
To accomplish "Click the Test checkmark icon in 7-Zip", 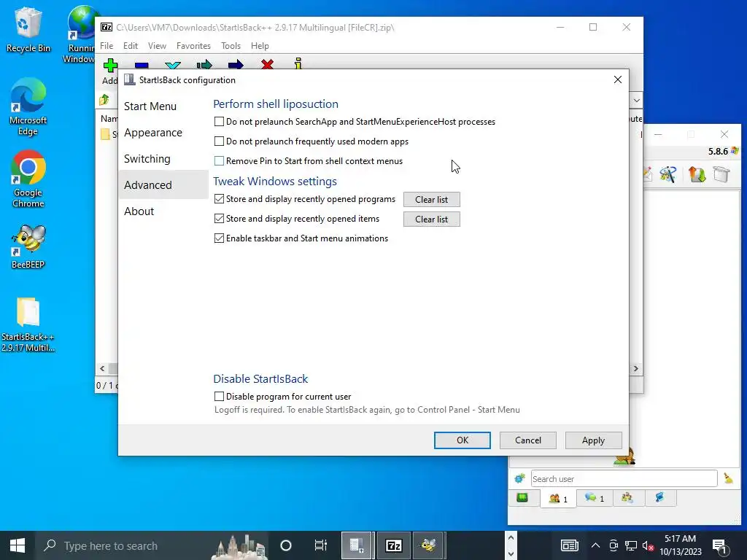I will (172, 65).
